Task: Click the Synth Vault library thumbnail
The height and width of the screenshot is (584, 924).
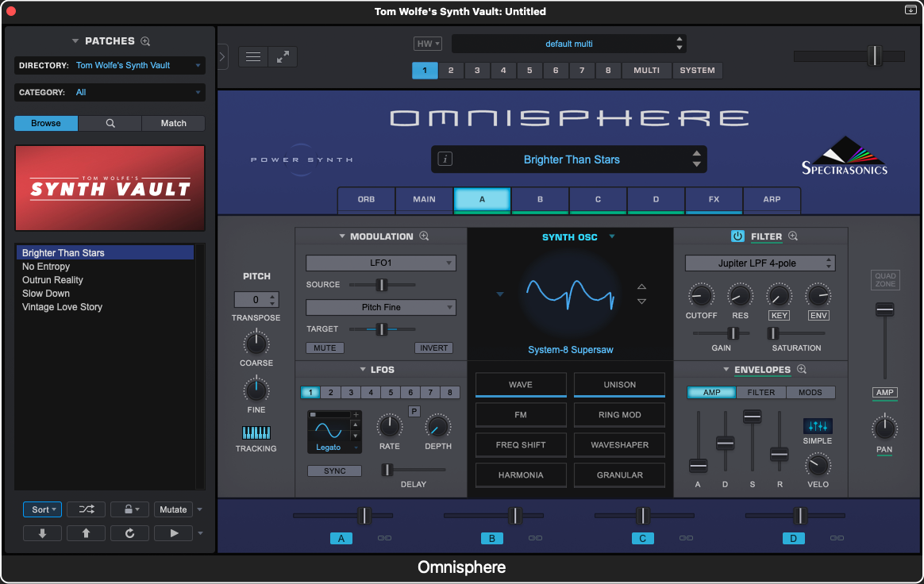Action: [110, 188]
